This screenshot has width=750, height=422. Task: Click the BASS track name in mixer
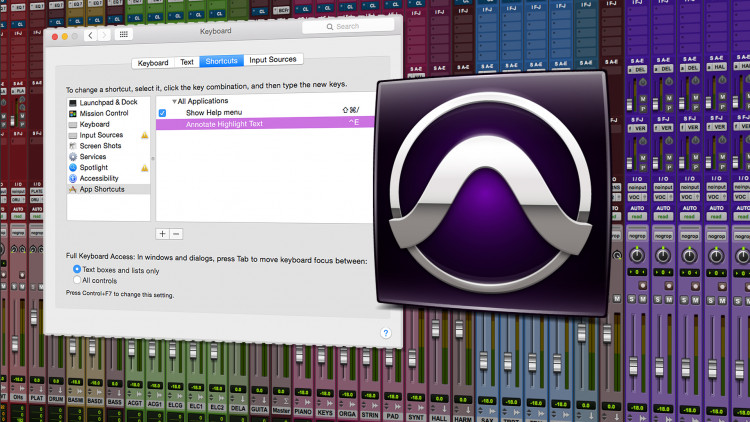[x=115, y=402]
